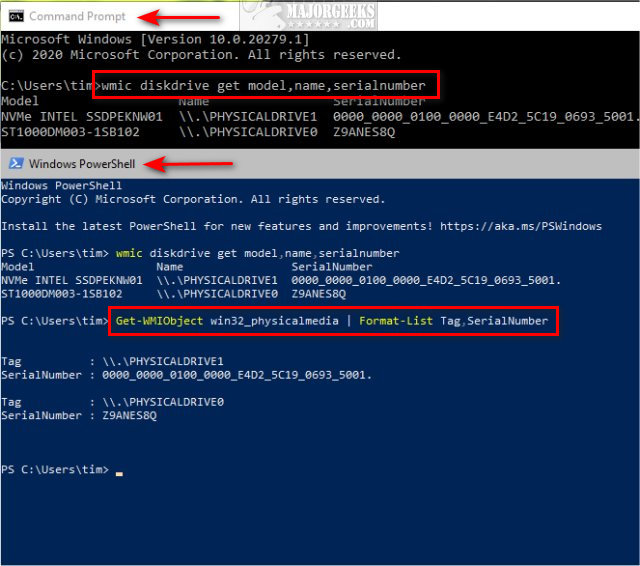The image size is (640, 566).
Task: Click the Command Prompt window icon
Action: 16,16
